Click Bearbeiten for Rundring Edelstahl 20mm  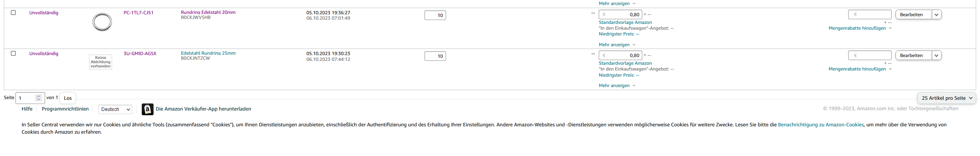coord(913,15)
